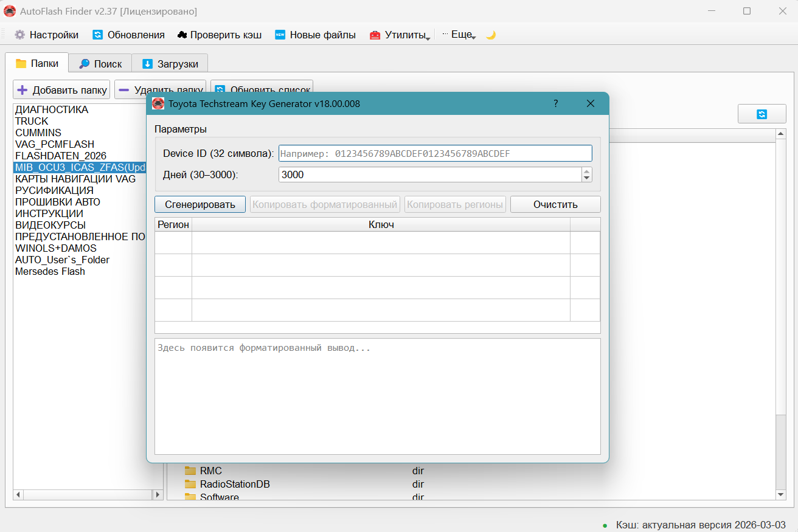Screen dimensions: 798x532
Task: Click the Device ID input field
Action: [435, 153]
